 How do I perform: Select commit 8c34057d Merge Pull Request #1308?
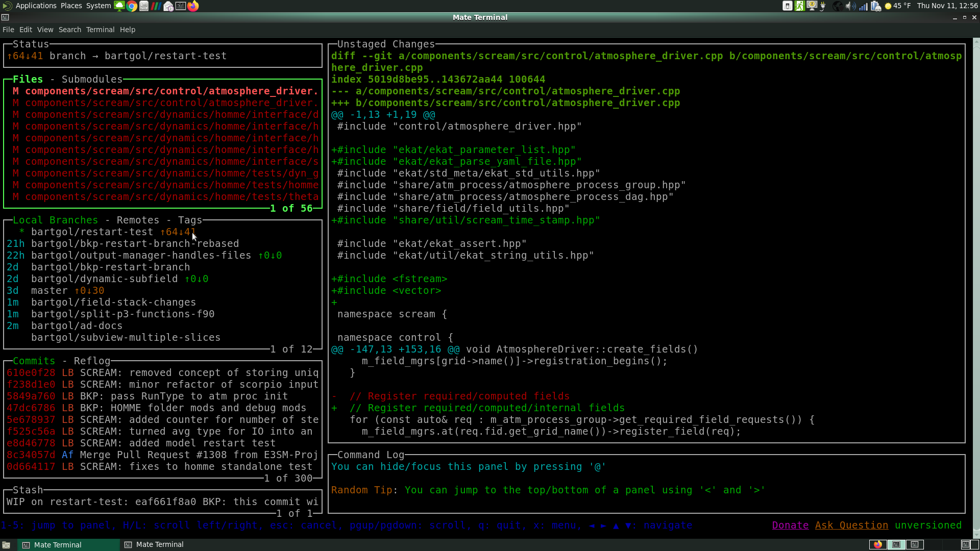tap(162, 455)
